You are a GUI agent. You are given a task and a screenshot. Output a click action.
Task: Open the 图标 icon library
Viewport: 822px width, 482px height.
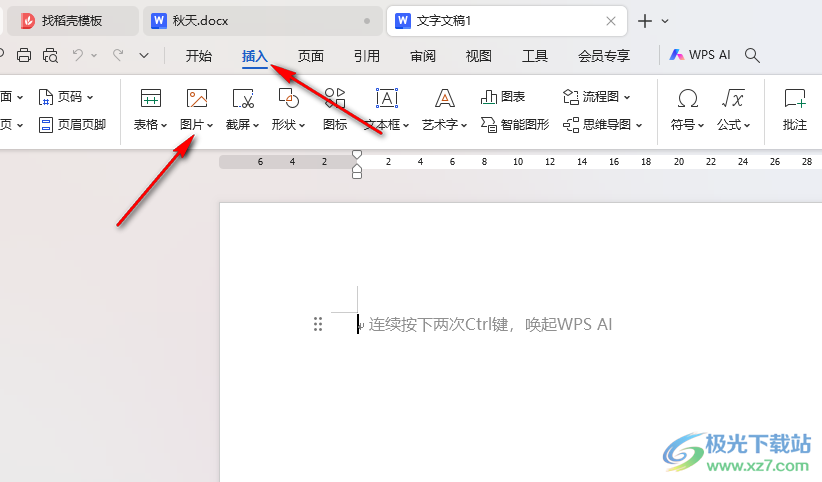pyautogui.click(x=335, y=109)
